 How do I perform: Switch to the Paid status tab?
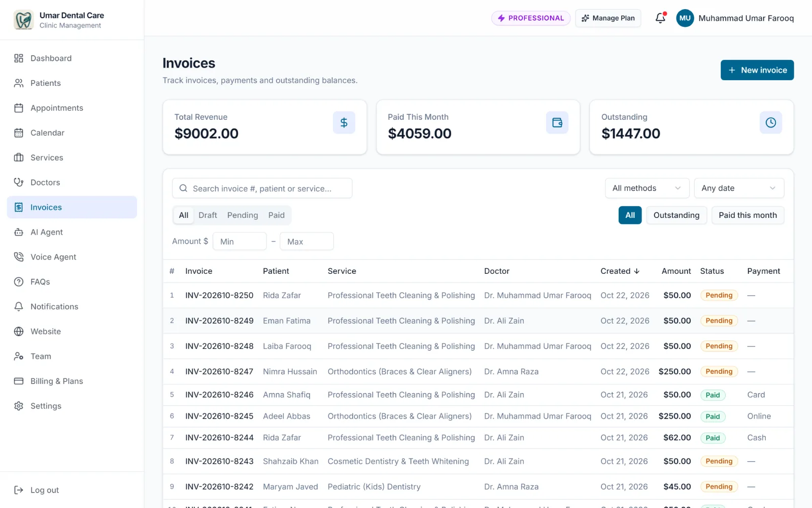pos(277,215)
